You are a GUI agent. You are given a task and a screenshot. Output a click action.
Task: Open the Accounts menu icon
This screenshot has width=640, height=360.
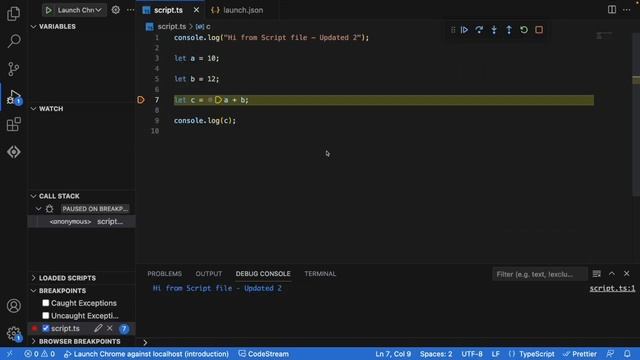pyautogui.click(x=13, y=306)
